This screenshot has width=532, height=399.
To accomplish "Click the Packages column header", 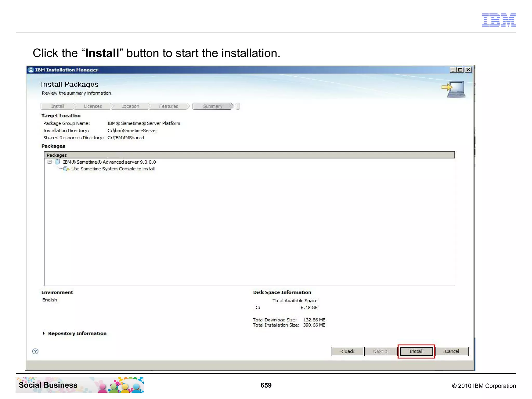I will [x=249, y=155].
